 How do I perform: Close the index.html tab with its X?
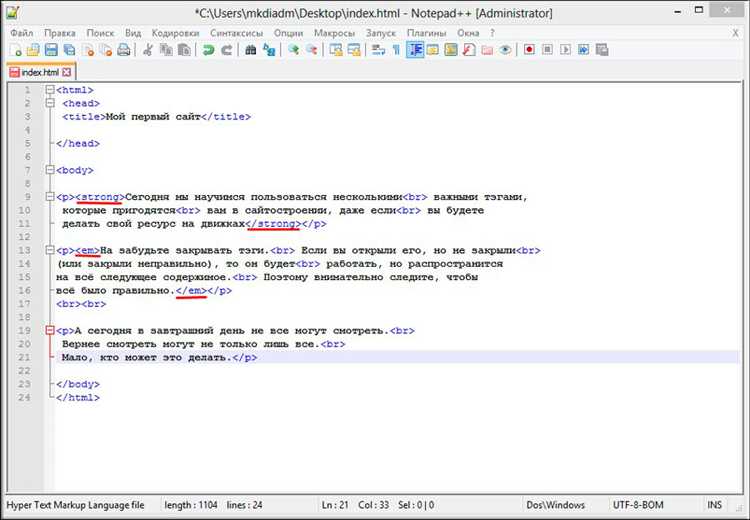click(x=67, y=73)
